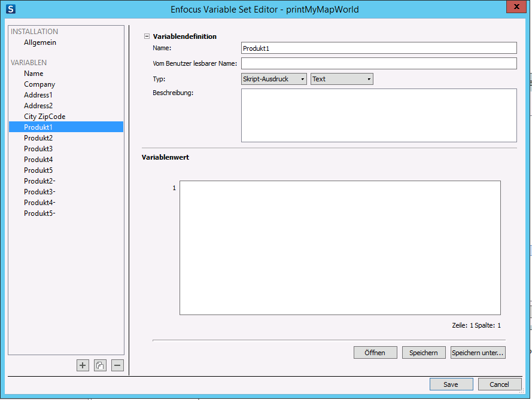This screenshot has width=532, height=400.
Task: Collapse the Variablendefinition section
Action: 147,36
